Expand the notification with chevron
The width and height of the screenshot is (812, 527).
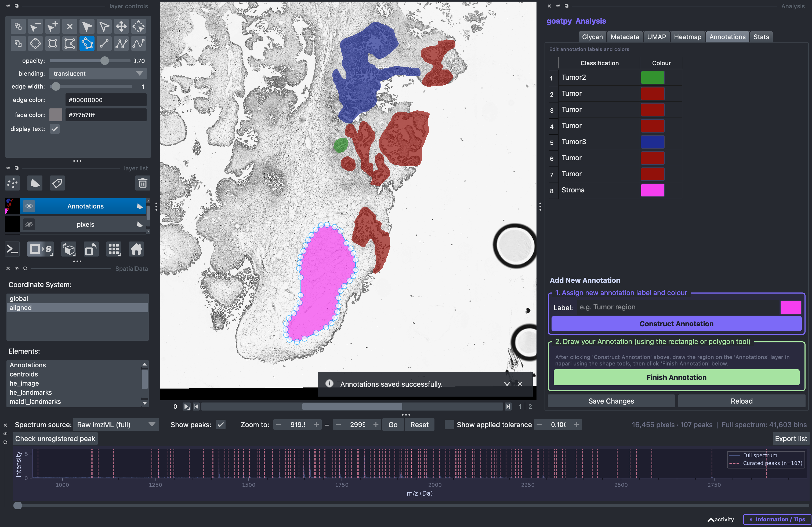coord(507,384)
